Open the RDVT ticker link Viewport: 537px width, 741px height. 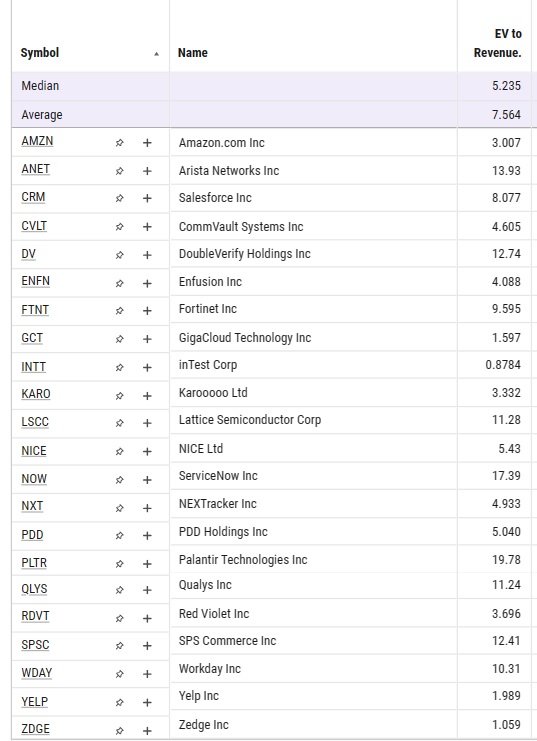click(x=35, y=616)
